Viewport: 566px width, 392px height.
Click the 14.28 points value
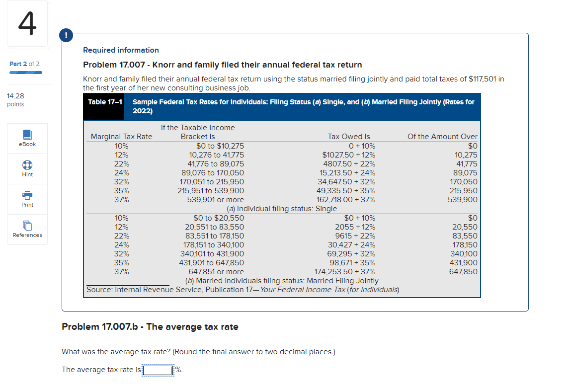15,96
